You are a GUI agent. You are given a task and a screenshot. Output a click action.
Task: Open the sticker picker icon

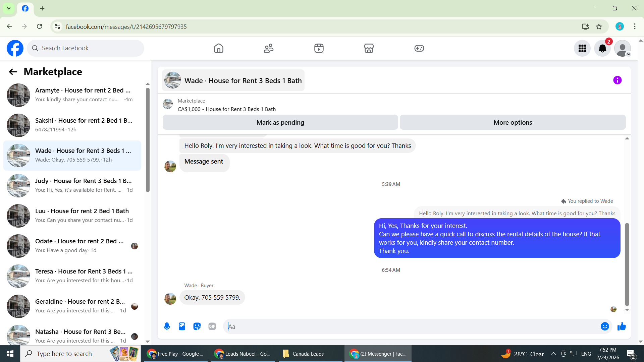[x=197, y=326]
